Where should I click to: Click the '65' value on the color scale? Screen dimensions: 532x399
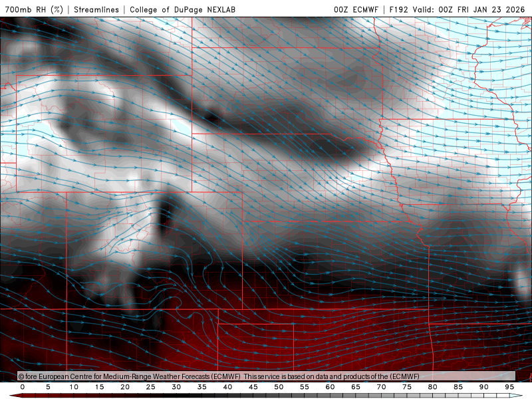pos(356,387)
